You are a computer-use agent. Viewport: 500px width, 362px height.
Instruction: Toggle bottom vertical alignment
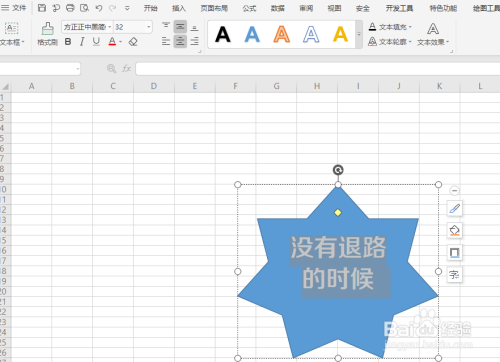(x=194, y=27)
